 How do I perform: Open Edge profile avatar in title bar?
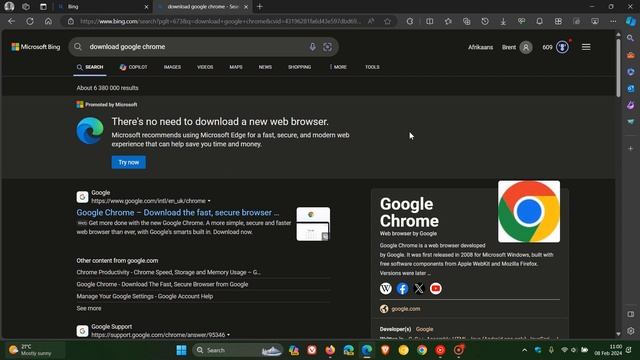coord(9,7)
